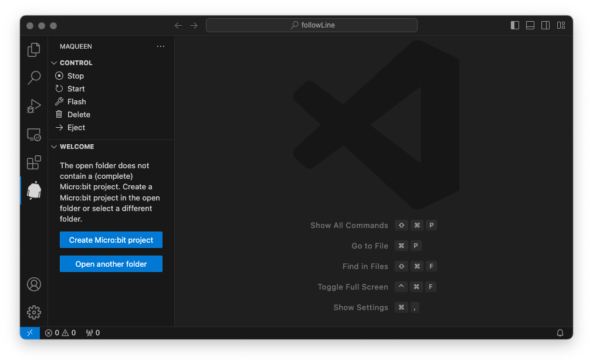Open the MAQUEEN views more actions menu
This screenshot has width=593, height=364.
point(161,46)
